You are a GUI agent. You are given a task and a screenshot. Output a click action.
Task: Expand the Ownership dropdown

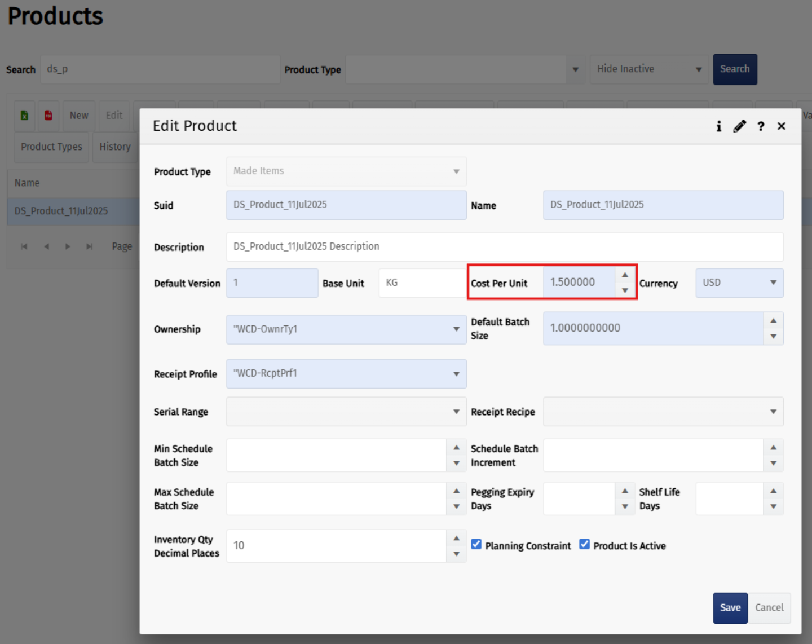coord(346,329)
